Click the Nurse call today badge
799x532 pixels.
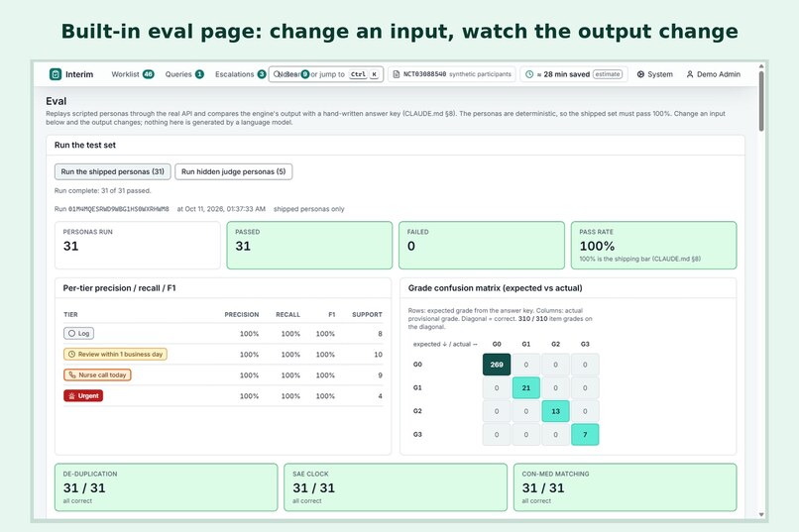[97, 375]
